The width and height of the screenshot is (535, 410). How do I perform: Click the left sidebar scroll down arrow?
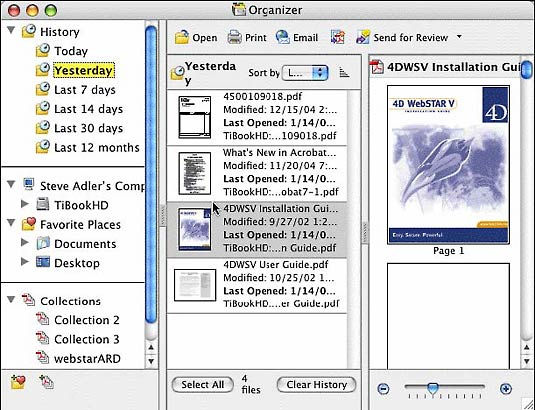[x=151, y=361]
